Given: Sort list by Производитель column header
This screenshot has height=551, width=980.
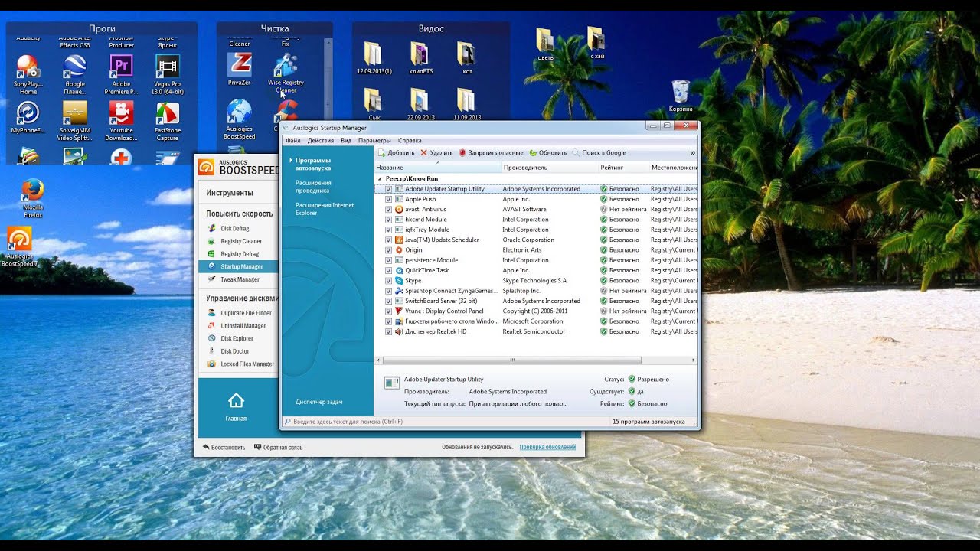Looking at the screenshot, I should pyautogui.click(x=550, y=167).
